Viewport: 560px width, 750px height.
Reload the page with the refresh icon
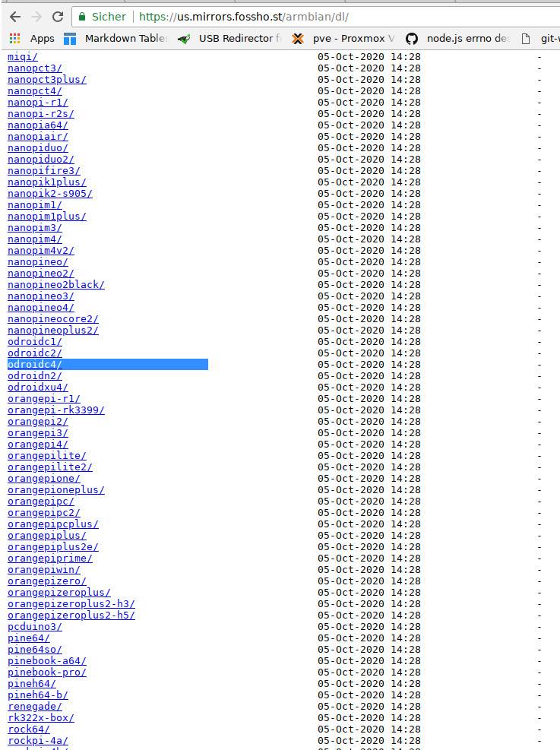[x=58, y=17]
